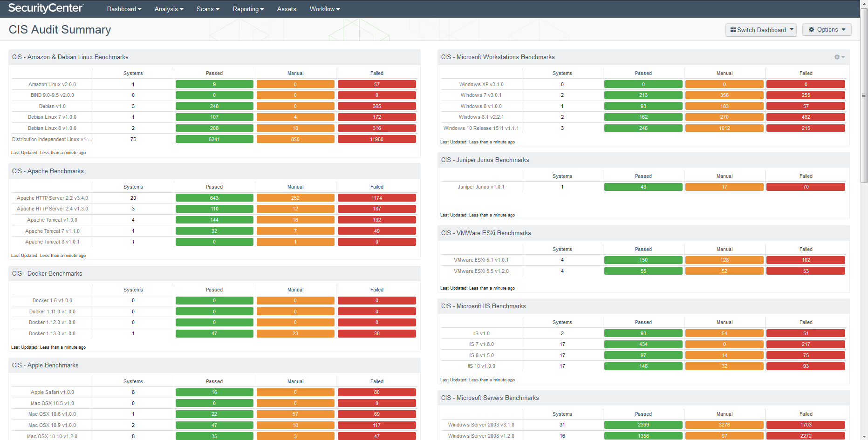Select the CIS - Docker Benchmarks panel title
868x440 pixels.
pyautogui.click(x=47, y=273)
